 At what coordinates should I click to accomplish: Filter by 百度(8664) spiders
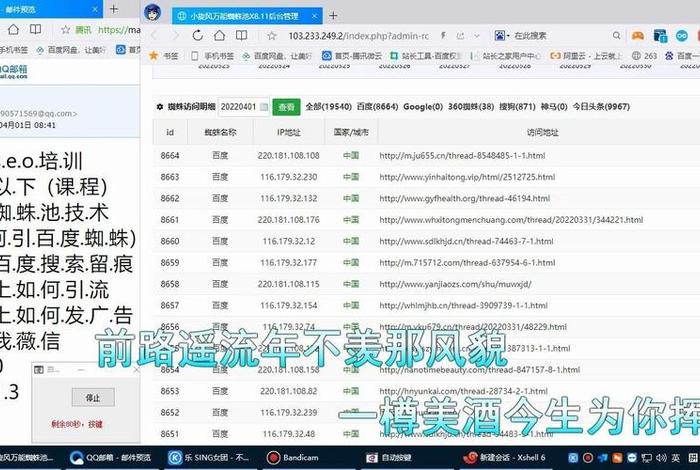tap(377, 107)
